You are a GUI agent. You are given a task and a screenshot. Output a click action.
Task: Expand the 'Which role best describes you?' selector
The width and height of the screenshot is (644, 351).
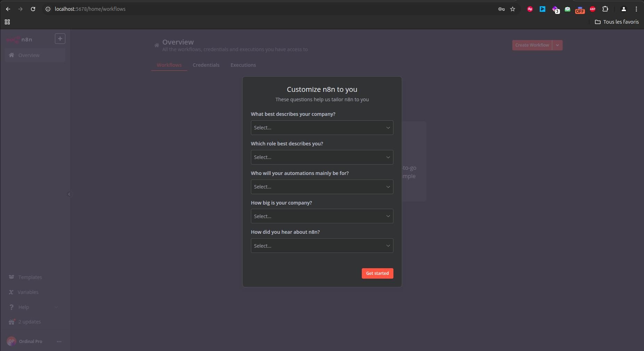tap(322, 157)
